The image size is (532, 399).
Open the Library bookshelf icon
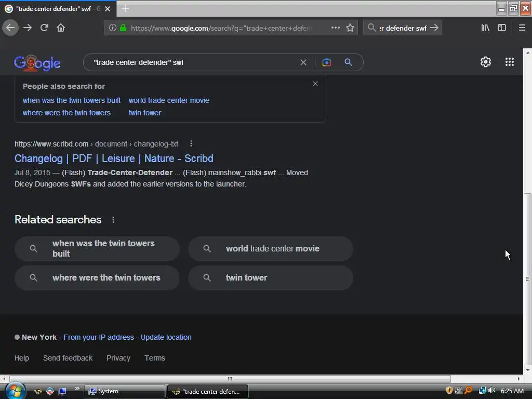click(486, 28)
